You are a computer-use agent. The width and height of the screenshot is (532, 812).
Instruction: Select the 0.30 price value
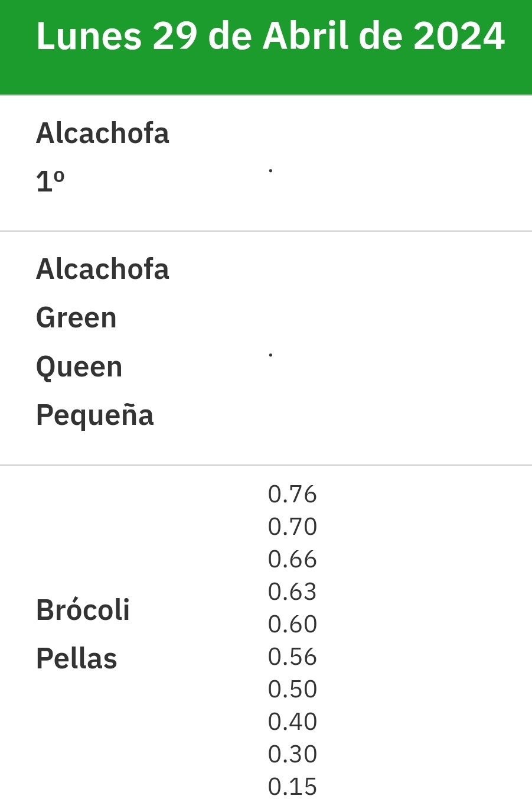[292, 754]
